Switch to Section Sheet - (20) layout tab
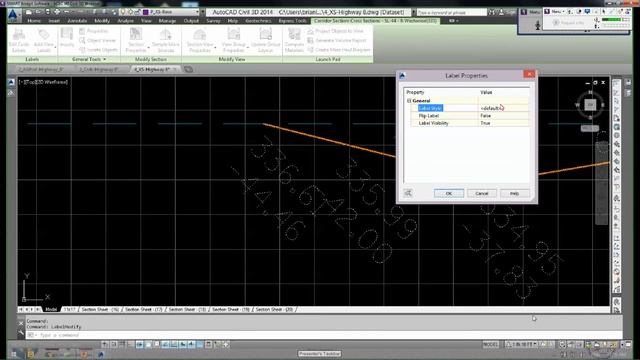 [274, 309]
